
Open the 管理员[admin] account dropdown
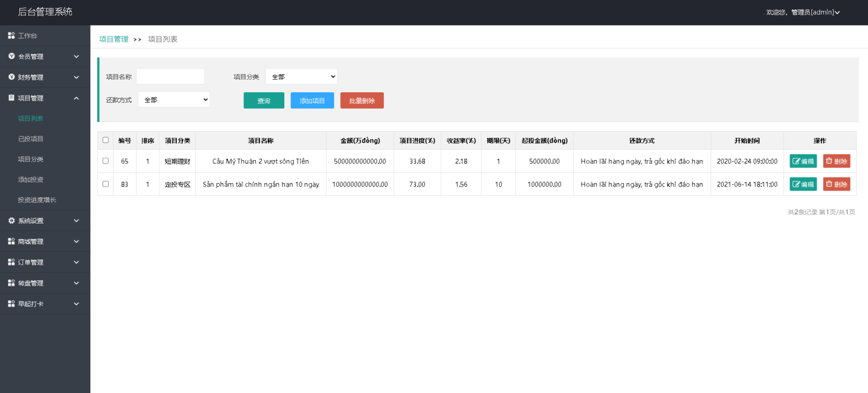[815, 12]
